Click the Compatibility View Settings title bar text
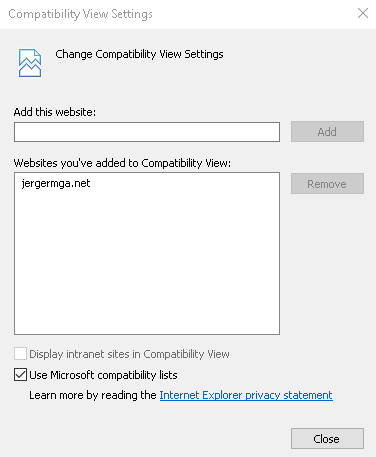 [x=80, y=14]
